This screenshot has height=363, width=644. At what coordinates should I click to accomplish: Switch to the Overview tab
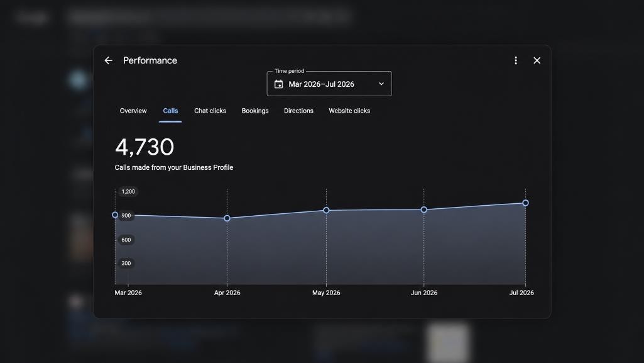(x=133, y=111)
